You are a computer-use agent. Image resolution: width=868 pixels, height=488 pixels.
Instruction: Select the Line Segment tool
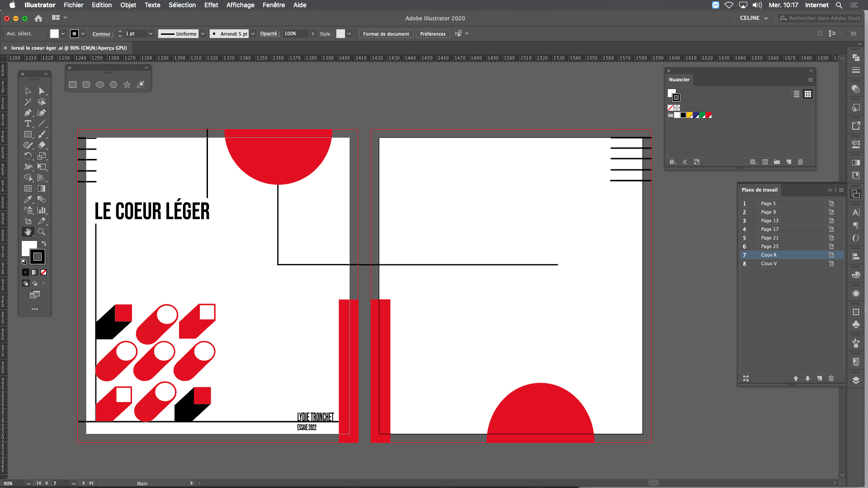pos(42,124)
